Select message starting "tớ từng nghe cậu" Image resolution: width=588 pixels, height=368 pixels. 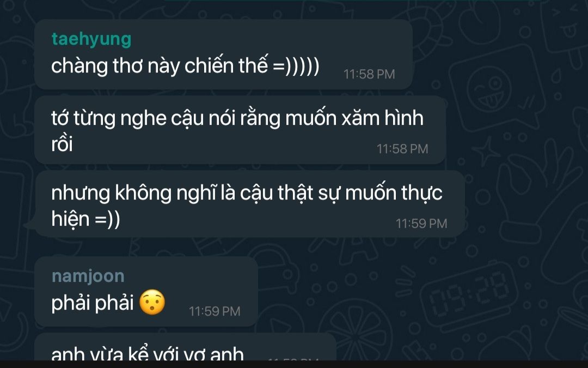[240, 130]
